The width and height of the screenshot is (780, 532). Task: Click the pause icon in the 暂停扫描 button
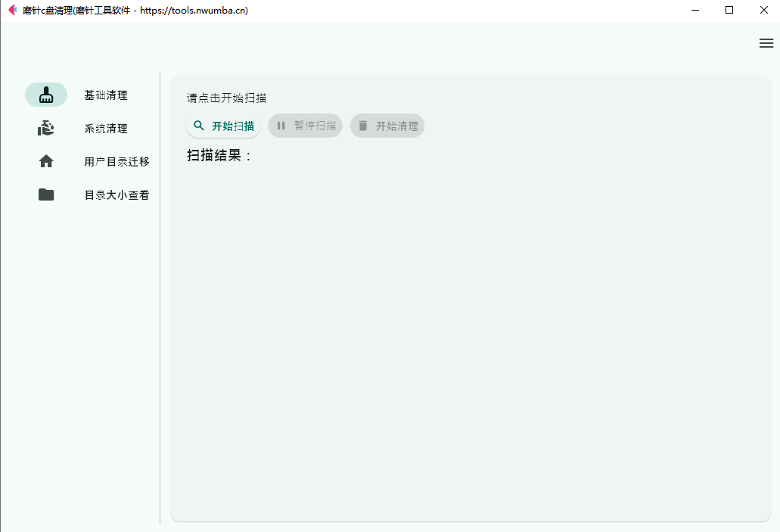tap(281, 126)
